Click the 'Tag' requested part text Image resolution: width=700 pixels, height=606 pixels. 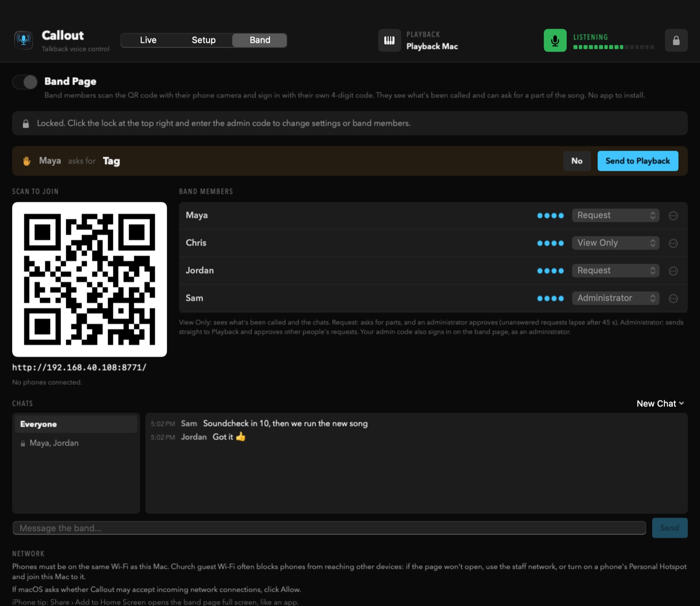pos(111,161)
